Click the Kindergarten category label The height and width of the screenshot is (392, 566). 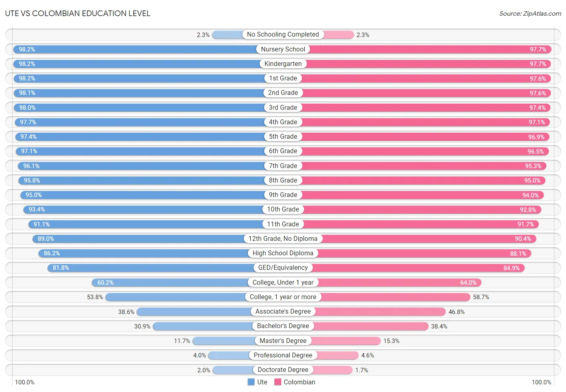tap(283, 64)
